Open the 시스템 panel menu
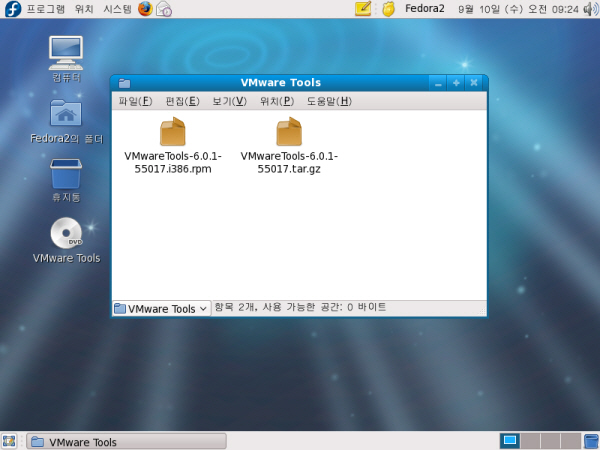 pos(117,9)
